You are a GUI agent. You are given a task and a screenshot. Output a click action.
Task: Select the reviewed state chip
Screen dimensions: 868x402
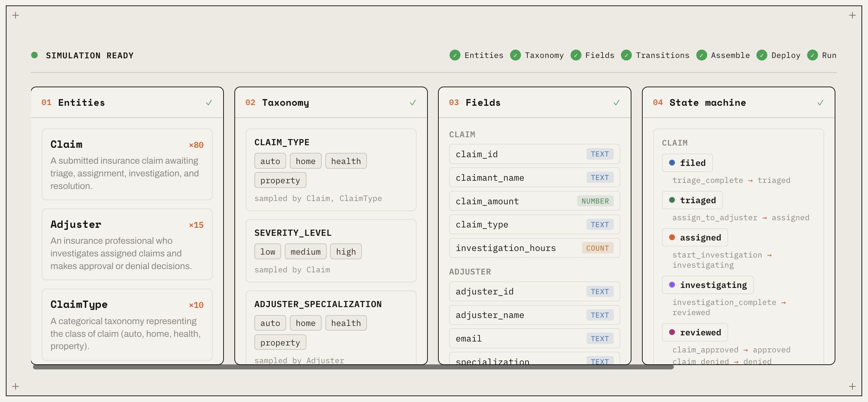point(695,332)
